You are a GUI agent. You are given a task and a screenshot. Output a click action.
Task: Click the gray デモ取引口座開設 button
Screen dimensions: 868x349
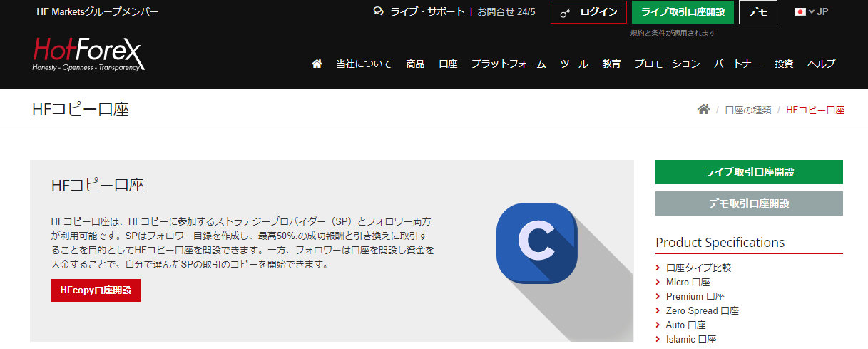(749, 203)
